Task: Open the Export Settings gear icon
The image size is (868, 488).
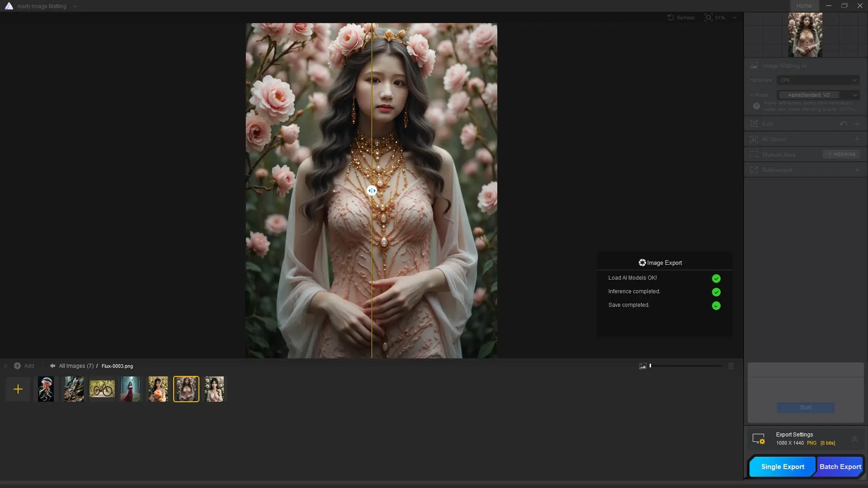Action: [x=759, y=439]
